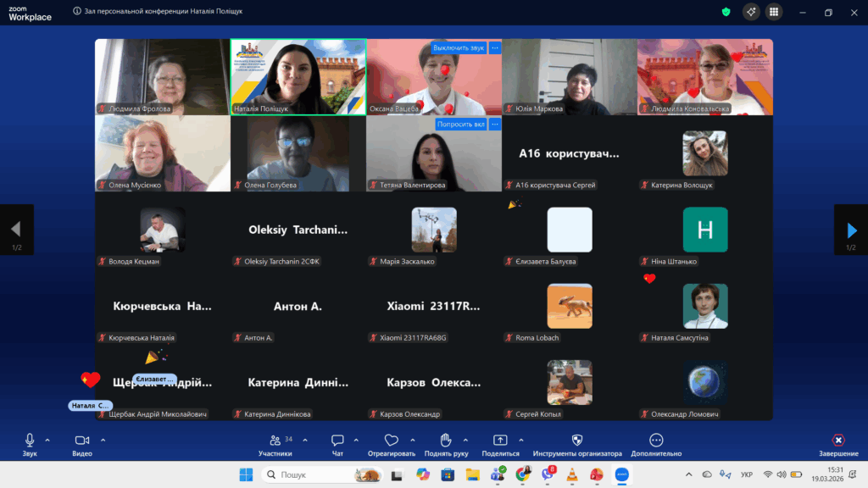Open the Чат chat panel
868x488 pixels.
(x=337, y=441)
